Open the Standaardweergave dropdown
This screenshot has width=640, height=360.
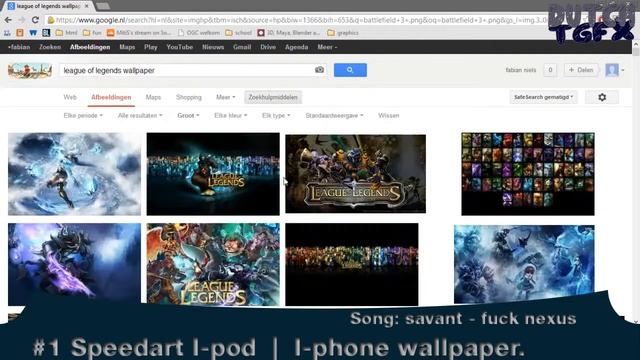334,116
